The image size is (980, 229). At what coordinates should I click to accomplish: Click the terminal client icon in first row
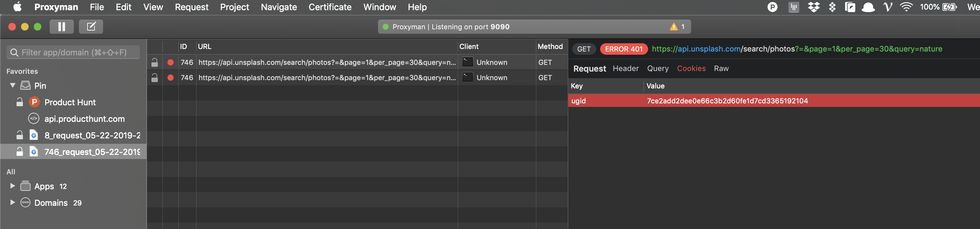tap(467, 62)
